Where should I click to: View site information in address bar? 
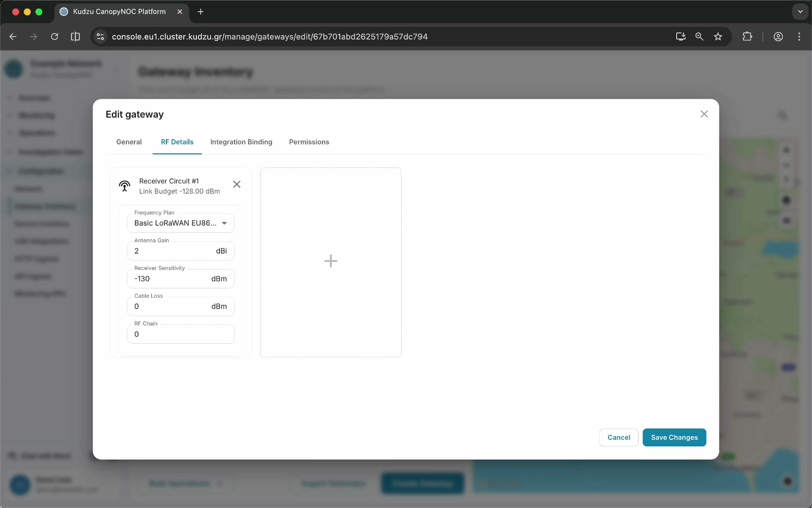click(100, 37)
